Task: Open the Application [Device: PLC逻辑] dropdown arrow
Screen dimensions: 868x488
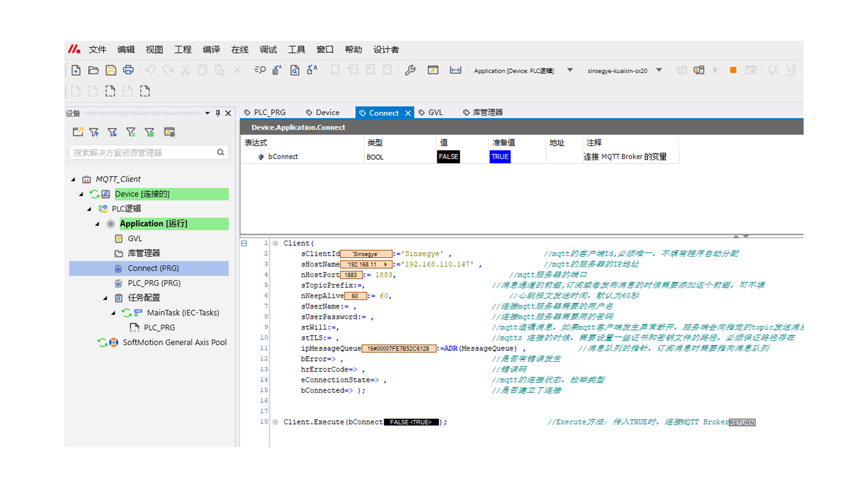Action: click(570, 70)
